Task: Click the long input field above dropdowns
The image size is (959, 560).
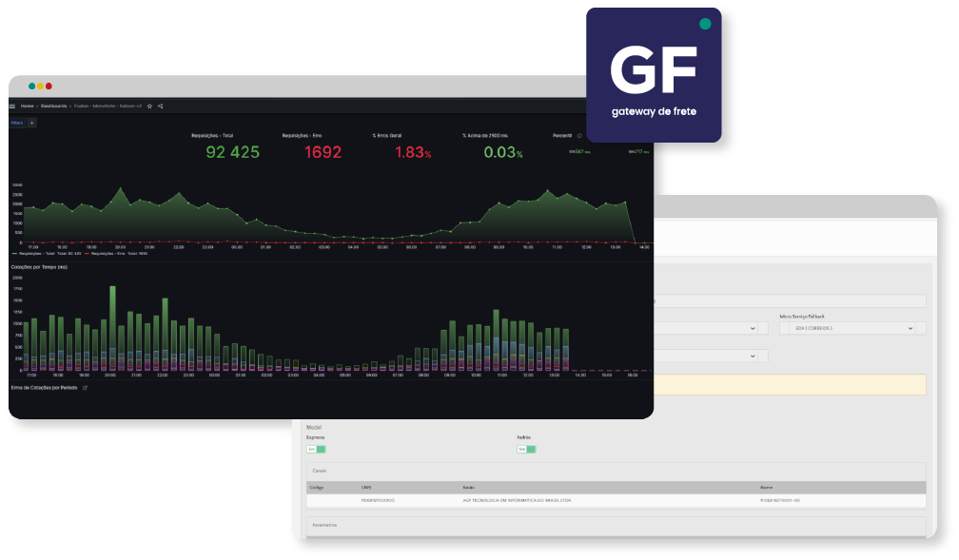Action: tap(790, 300)
